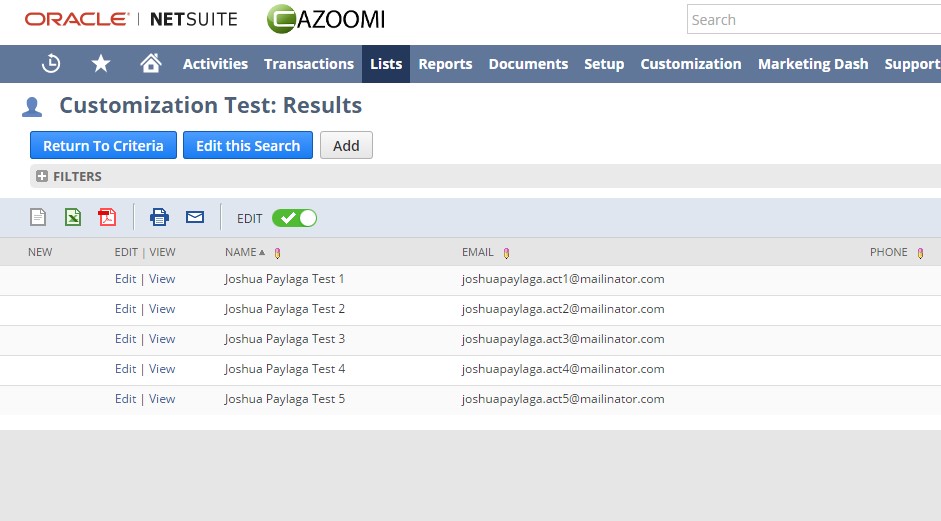Click the Shortcuts star icon
Screen dimensions: 941x521
coord(101,64)
